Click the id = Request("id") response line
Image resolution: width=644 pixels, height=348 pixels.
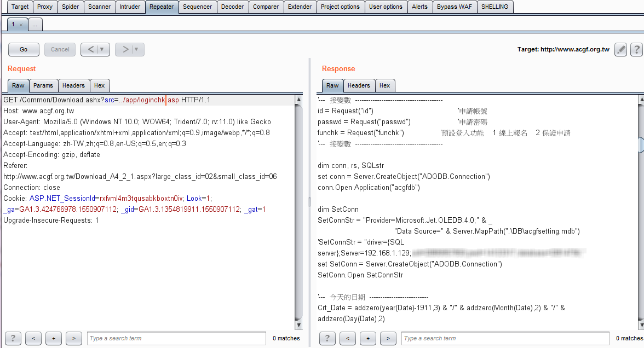tap(346, 111)
